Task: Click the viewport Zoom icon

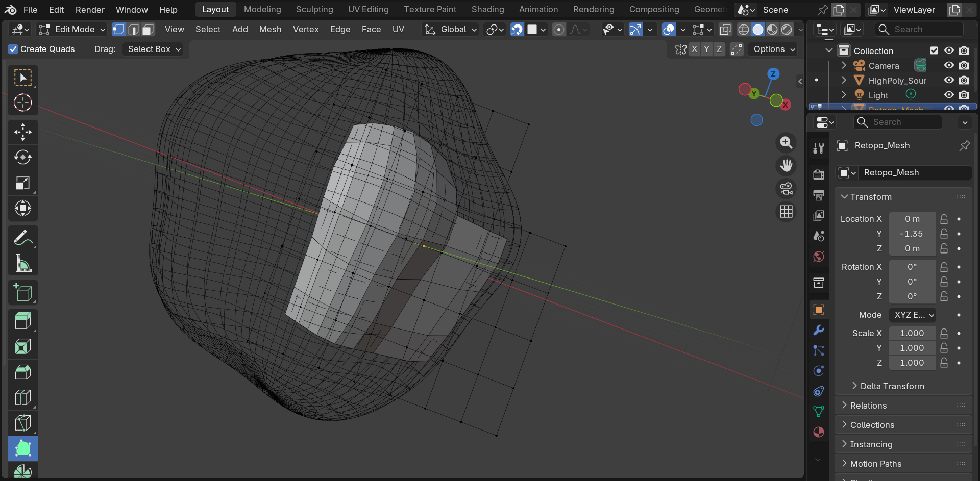Action: [x=786, y=143]
